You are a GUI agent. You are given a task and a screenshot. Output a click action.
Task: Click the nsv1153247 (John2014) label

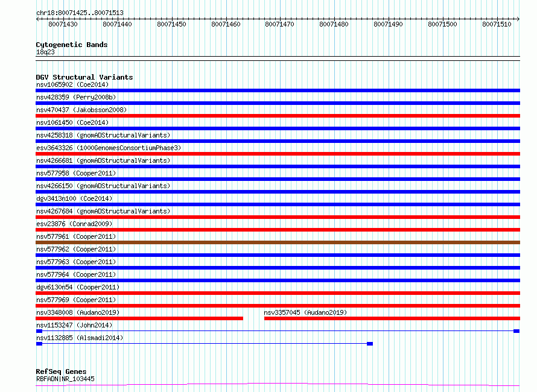point(74,325)
